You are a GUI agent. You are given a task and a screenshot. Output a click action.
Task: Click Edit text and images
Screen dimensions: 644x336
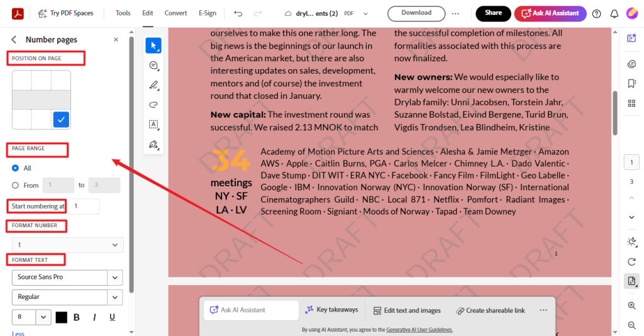point(407,311)
